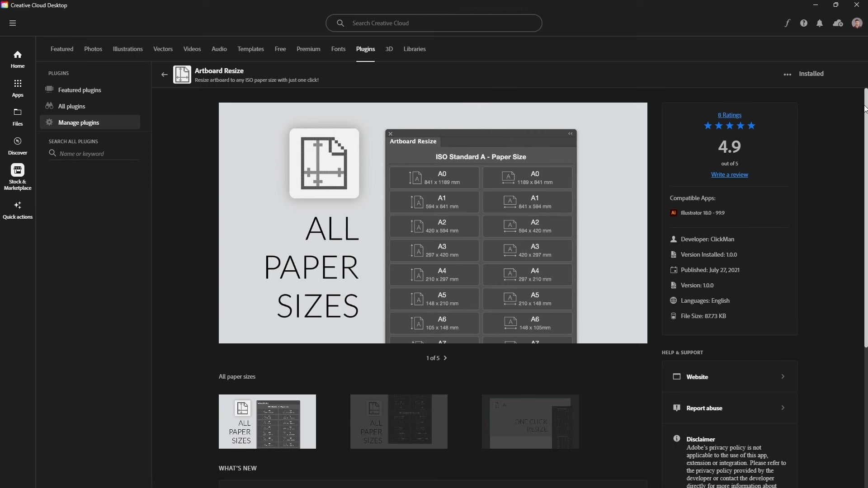
Task: Advance the preview carousel with the next arrow
Action: pyautogui.click(x=445, y=358)
